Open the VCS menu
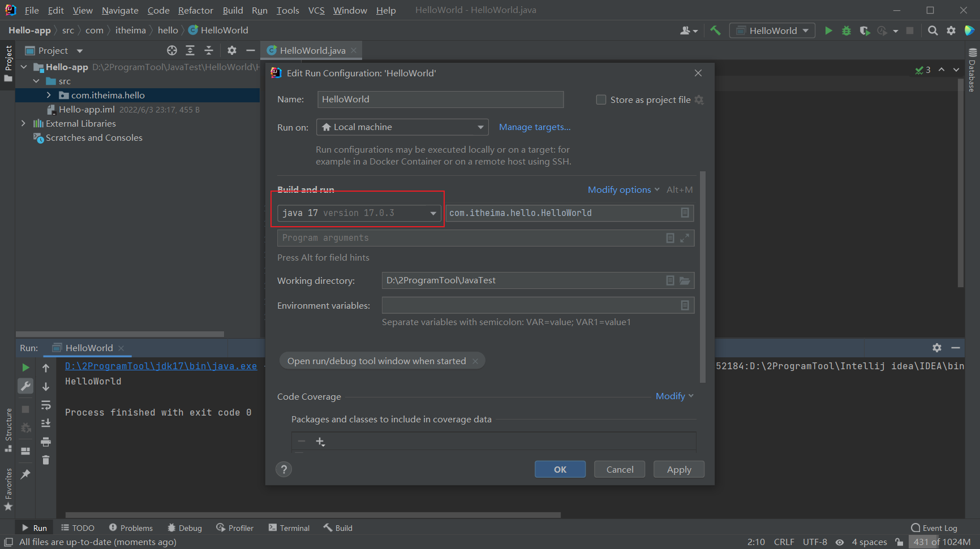This screenshot has width=980, height=549. click(316, 10)
